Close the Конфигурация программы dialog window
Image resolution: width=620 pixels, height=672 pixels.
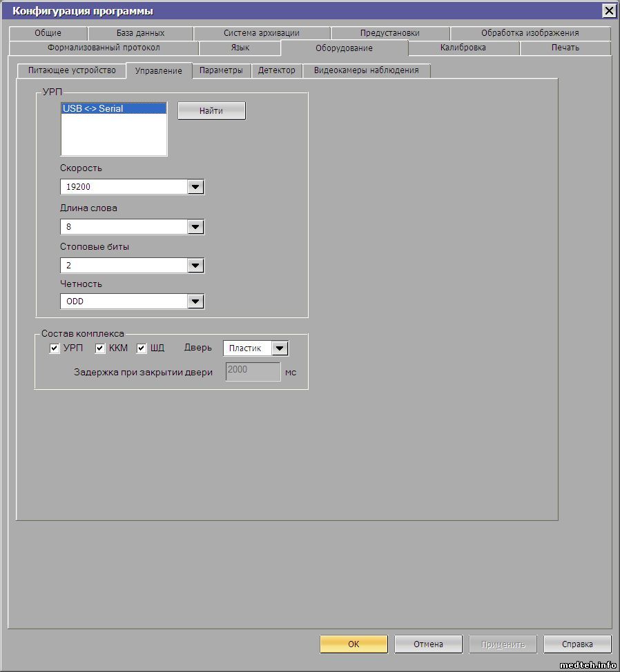click(608, 10)
